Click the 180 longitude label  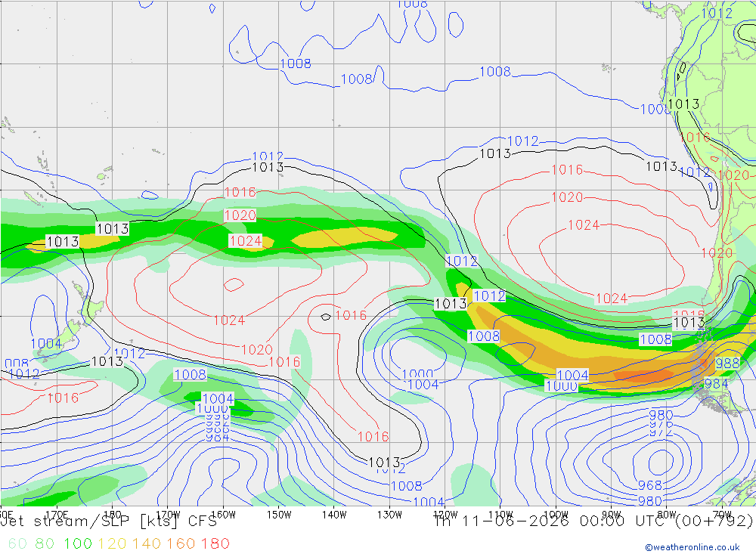tap(113, 515)
